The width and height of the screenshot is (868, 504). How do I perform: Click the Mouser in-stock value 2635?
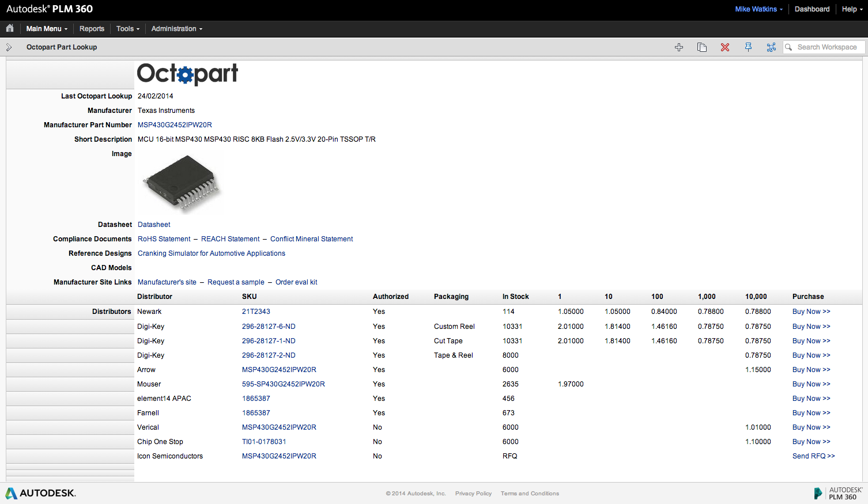tap(511, 384)
